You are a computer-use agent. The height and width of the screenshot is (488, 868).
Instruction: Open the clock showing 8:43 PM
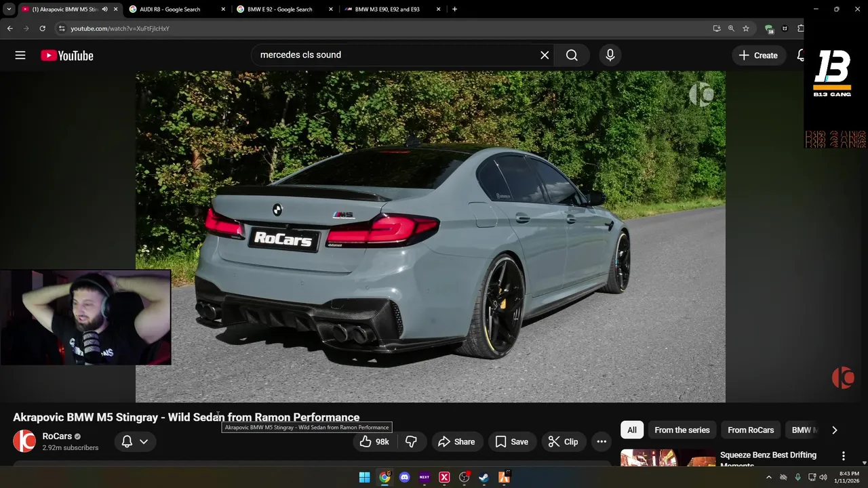point(849,477)
